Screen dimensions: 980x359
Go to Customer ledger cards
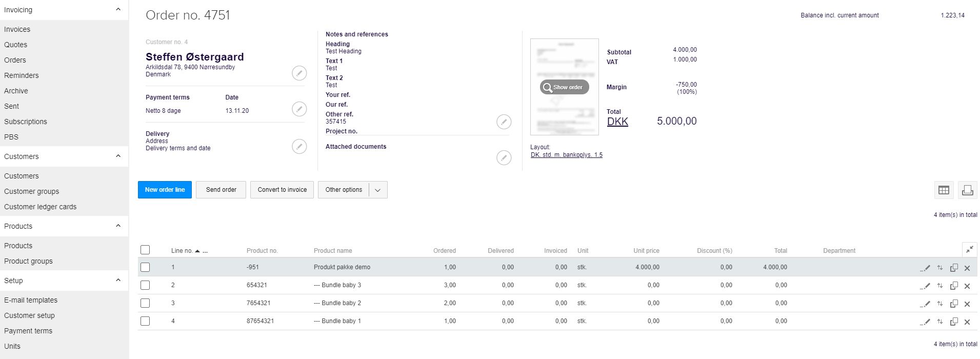(40, 207)
